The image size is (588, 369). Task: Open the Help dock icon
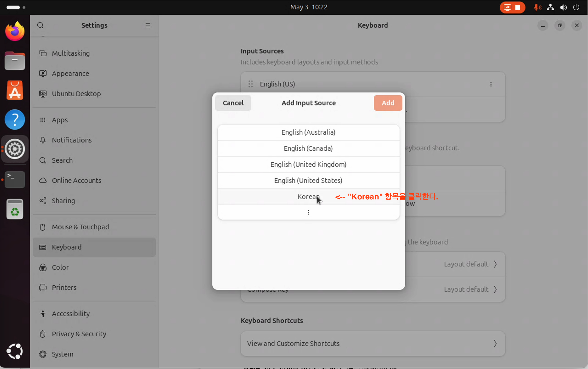(15, 119)
